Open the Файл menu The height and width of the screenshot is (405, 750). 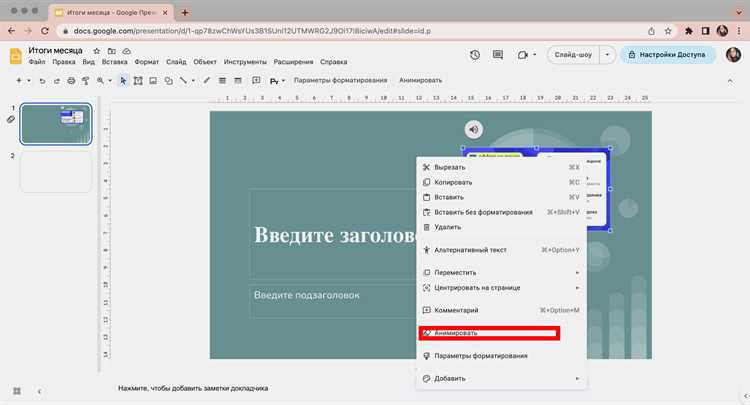(37, 62)
